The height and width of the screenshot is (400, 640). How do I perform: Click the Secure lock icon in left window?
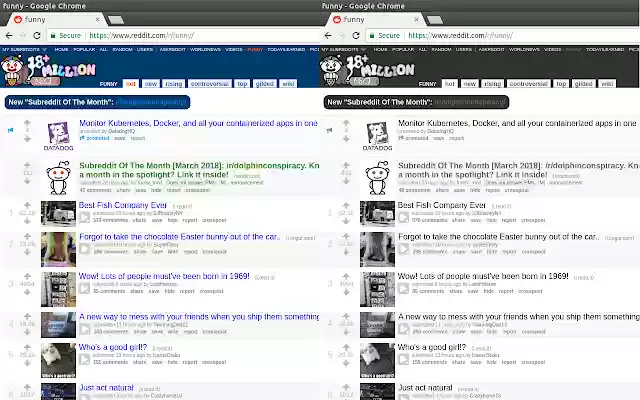[53, 36]
